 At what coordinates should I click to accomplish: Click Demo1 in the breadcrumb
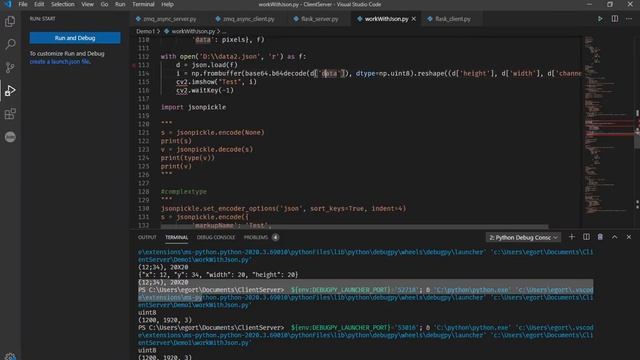tap(145, 31)
